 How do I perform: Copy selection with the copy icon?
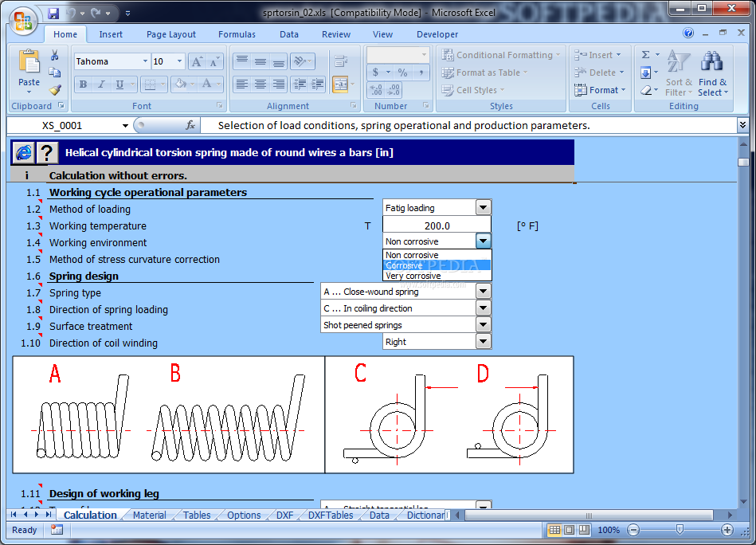click(x=54, y=73)
